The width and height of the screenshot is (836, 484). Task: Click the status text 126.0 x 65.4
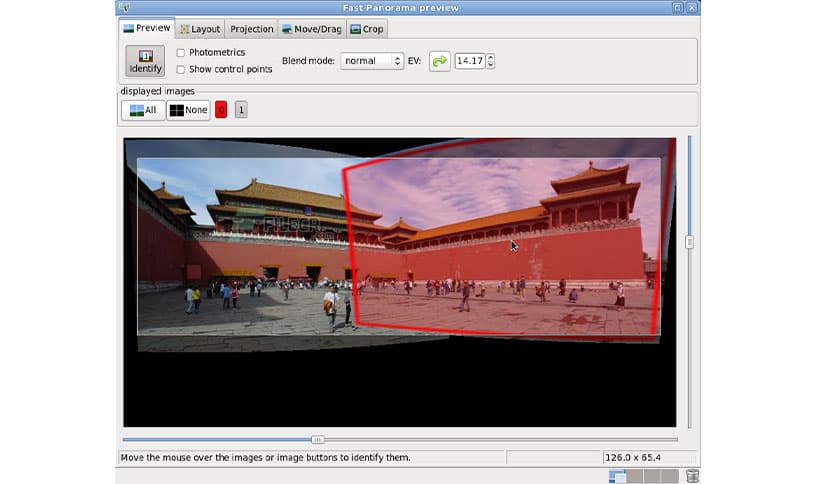coord(633,457)
